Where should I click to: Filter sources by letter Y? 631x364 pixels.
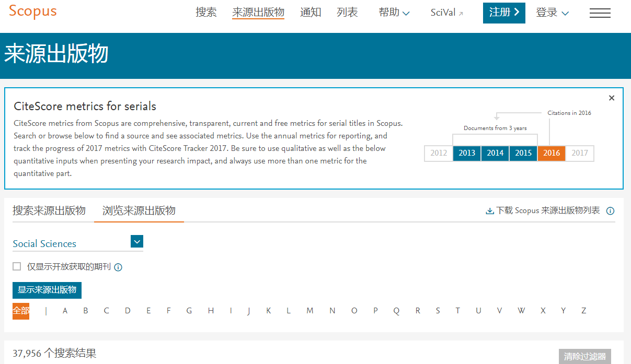pos(564,311)
